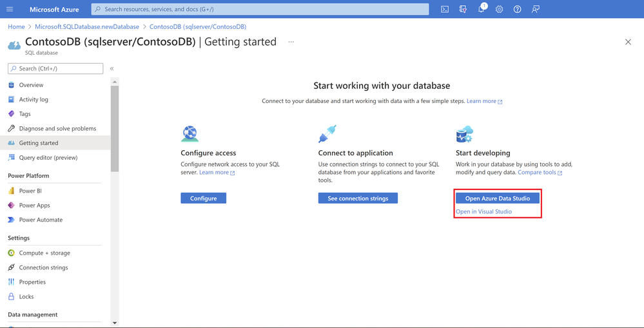This screenshot has height=328, width=644.
Task: Open Power BI menu entry
Action: pos(30,191)
